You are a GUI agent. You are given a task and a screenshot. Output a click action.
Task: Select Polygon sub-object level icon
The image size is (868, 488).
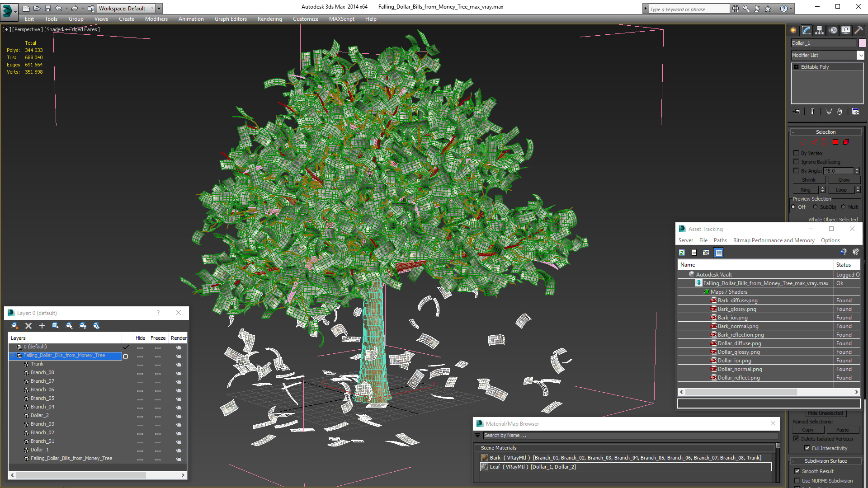[835, 142]
